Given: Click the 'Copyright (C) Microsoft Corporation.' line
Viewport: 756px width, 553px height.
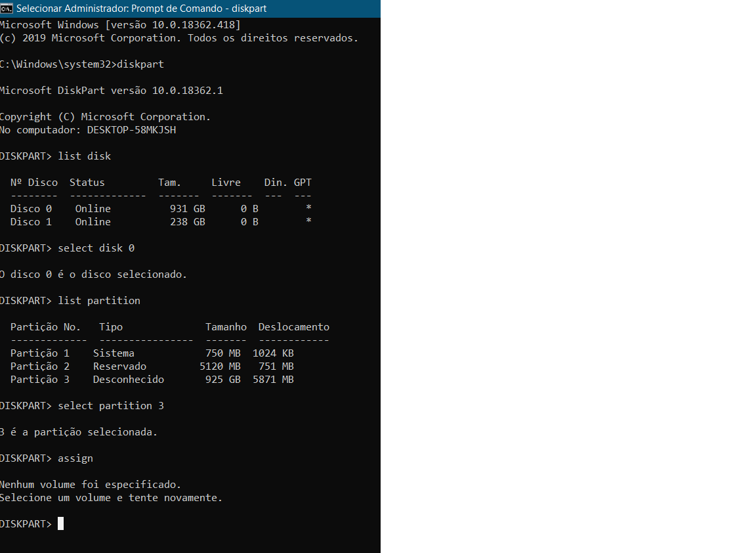Looking at the screenshot, I should [105, 117].
